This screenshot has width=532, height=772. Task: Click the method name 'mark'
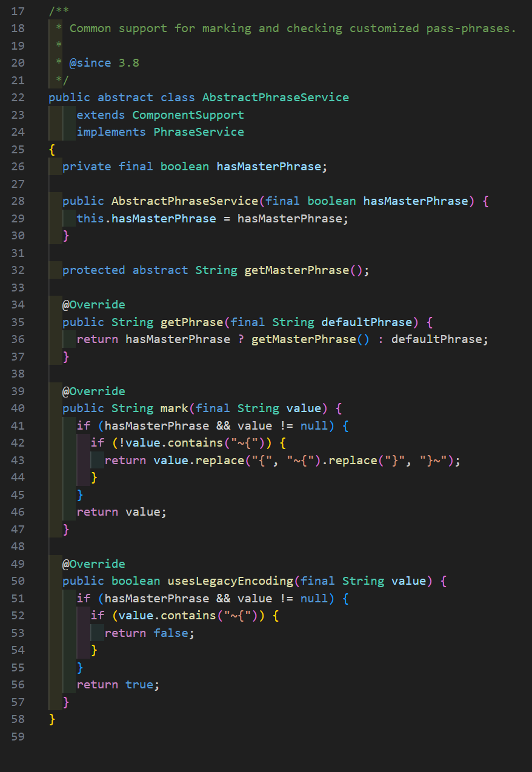point(175,408)
